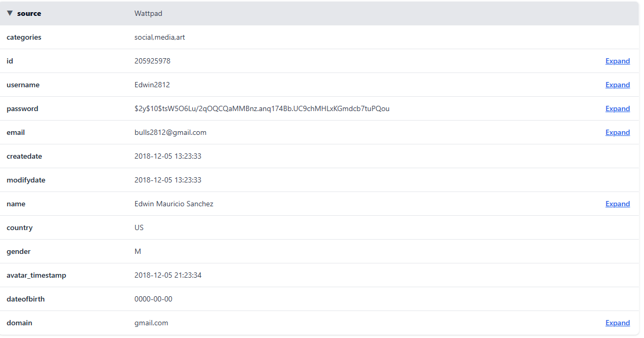Click the name field label
The image size is (644, 338).
(x=16, y=204)
